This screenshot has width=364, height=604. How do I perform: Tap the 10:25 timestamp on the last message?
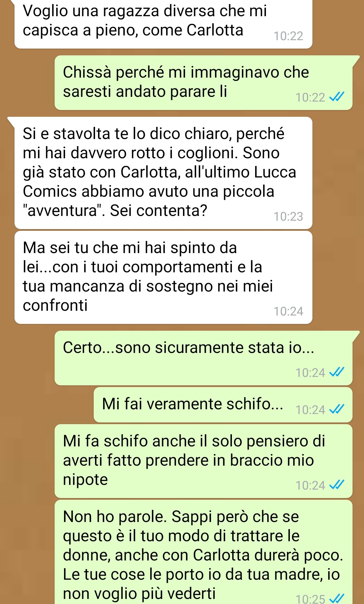click(x=310, y=599)
